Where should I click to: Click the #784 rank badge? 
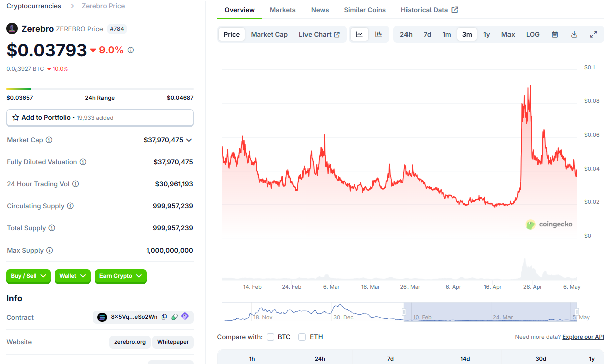click(x=117, y=29)
